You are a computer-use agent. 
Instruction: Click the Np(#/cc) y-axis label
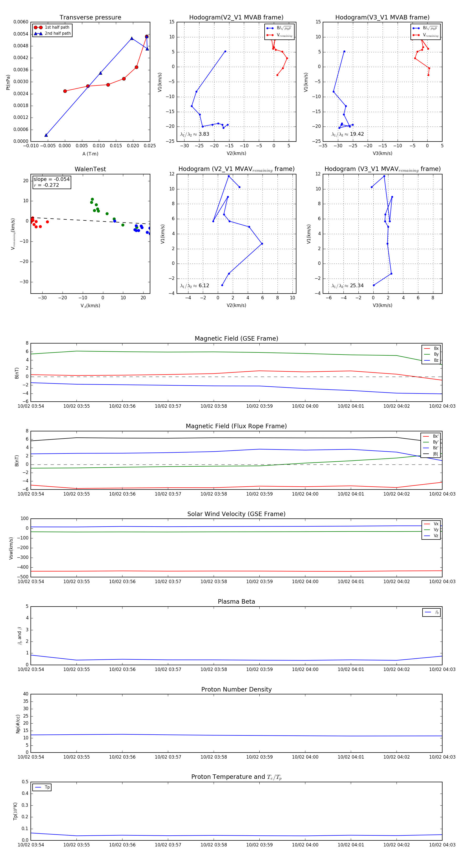coord(18,724)
